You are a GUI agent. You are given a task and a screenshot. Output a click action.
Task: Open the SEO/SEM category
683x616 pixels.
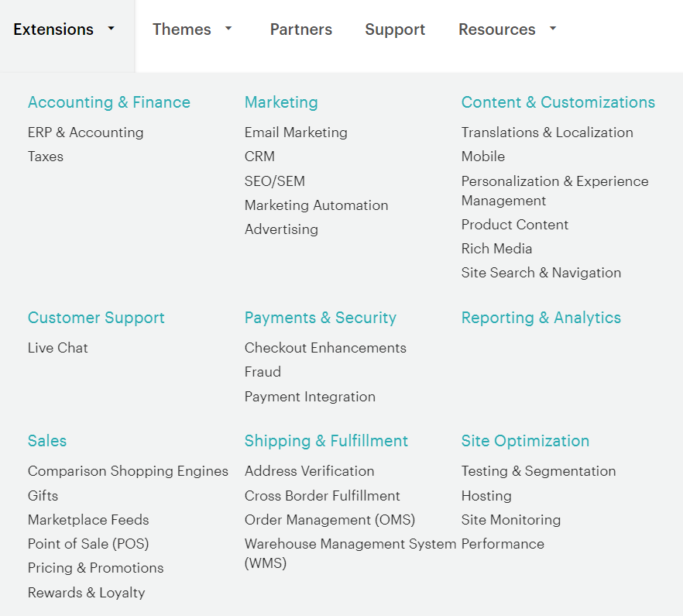274,181
